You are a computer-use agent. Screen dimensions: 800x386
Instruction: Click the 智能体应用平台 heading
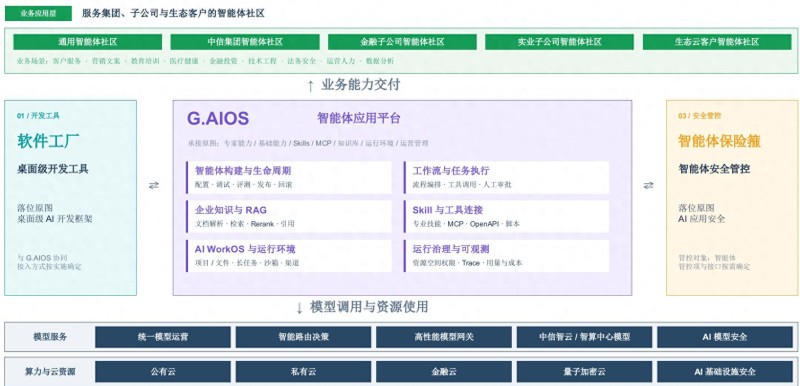(359, 119)
